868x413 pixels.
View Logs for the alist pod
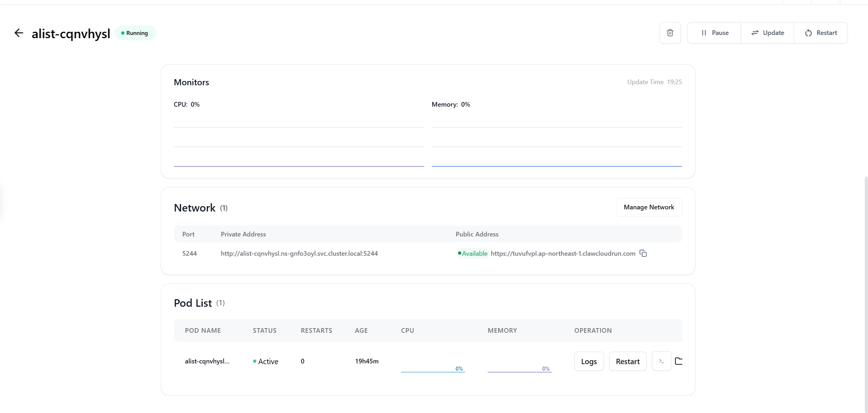589,361
